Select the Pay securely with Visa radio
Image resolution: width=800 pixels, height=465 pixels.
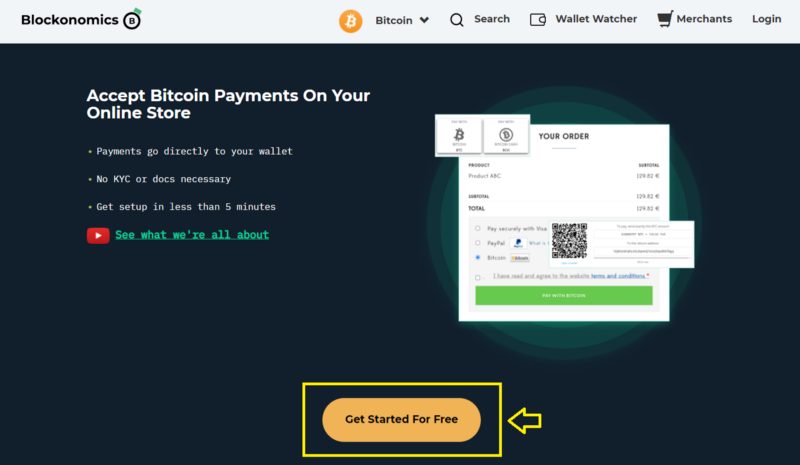pyautogui.click(x=478, y=228)
